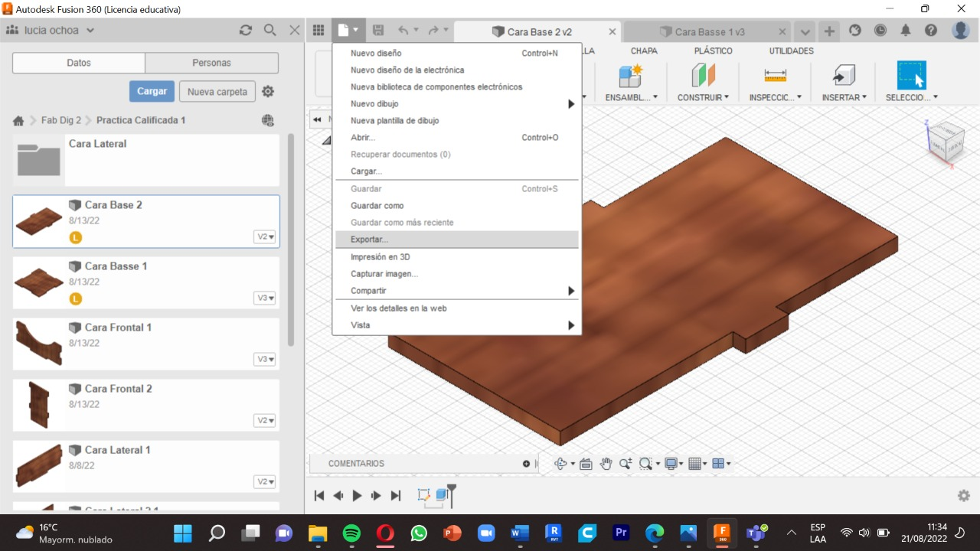The height and width of the screenshot is (551, 980).
Task: Select Nuevo diseño menu entry
Action: coord(456,54)
